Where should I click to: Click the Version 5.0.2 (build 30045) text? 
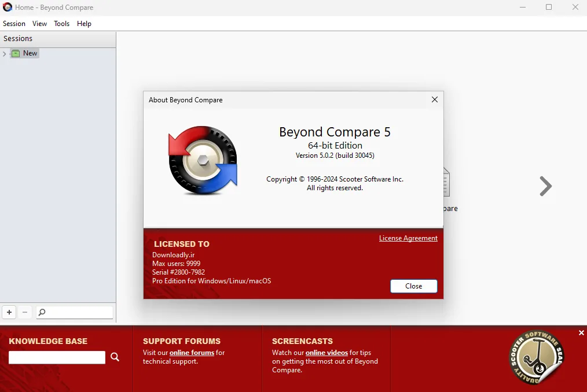335,155
